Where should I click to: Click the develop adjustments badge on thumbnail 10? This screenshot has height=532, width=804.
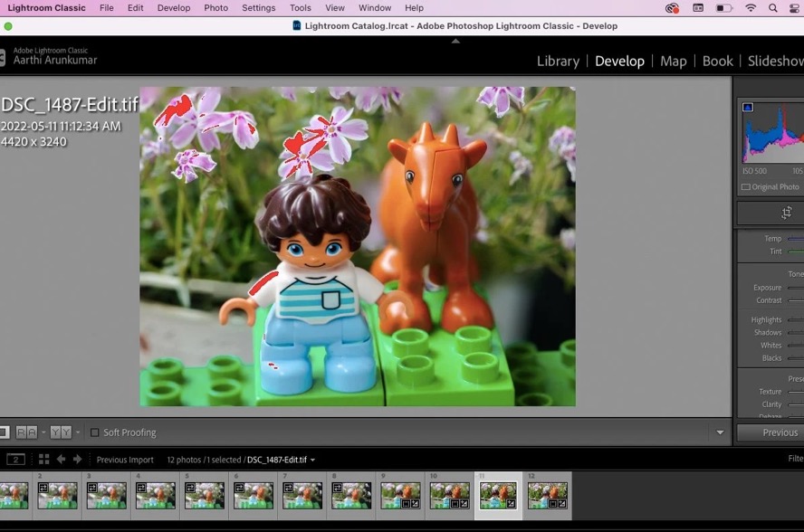click(x=464, y=504)
